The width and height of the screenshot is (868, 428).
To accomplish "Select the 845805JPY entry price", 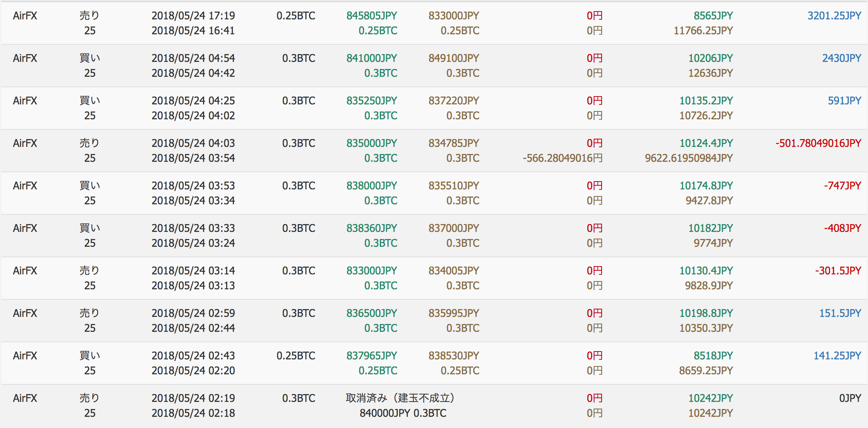I will click(372, 16).
